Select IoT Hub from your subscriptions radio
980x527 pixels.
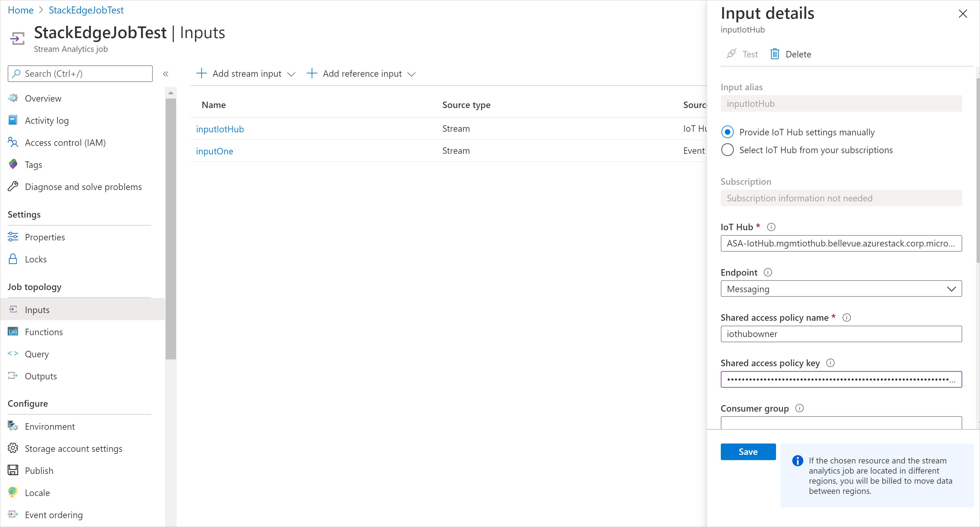(727, 150)
